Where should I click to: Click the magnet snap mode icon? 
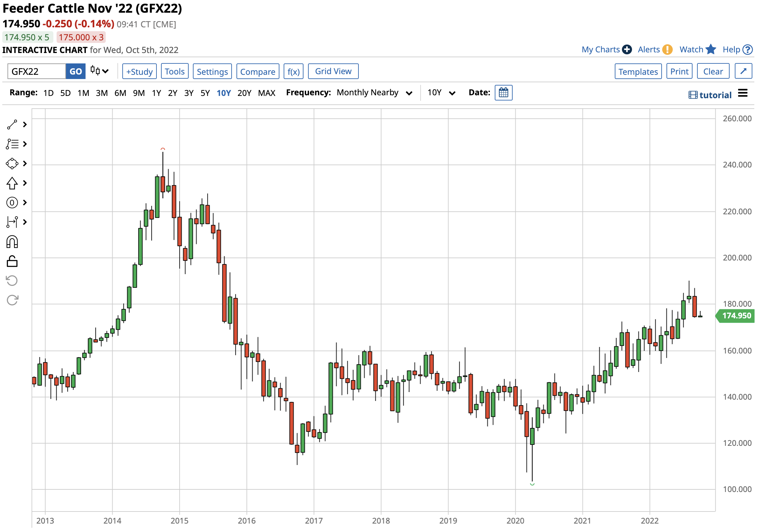pyautogui.click(x=12, y=242)
